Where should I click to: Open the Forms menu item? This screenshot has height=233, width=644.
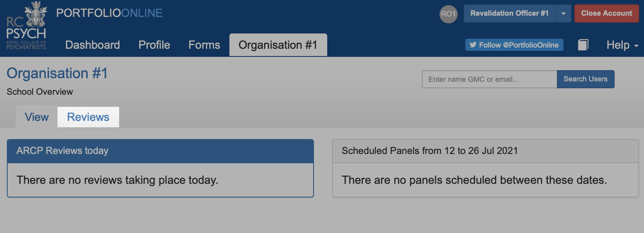coord(204,45)
